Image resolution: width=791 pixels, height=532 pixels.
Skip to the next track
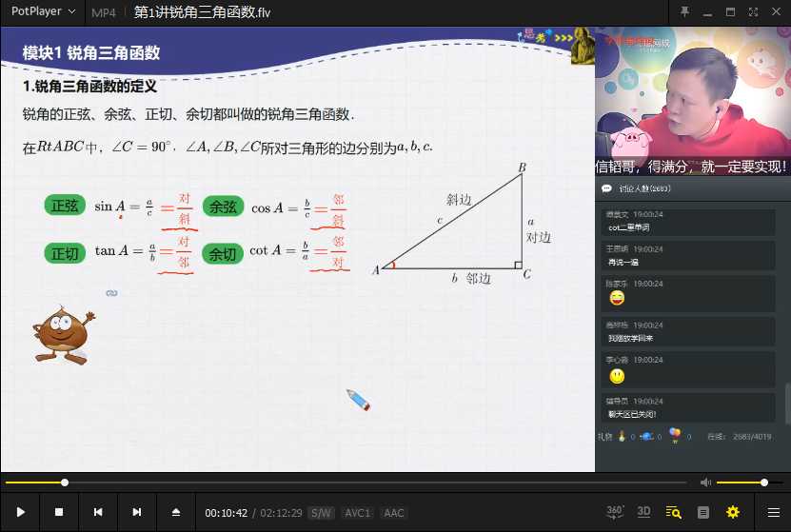coord(137,512)
